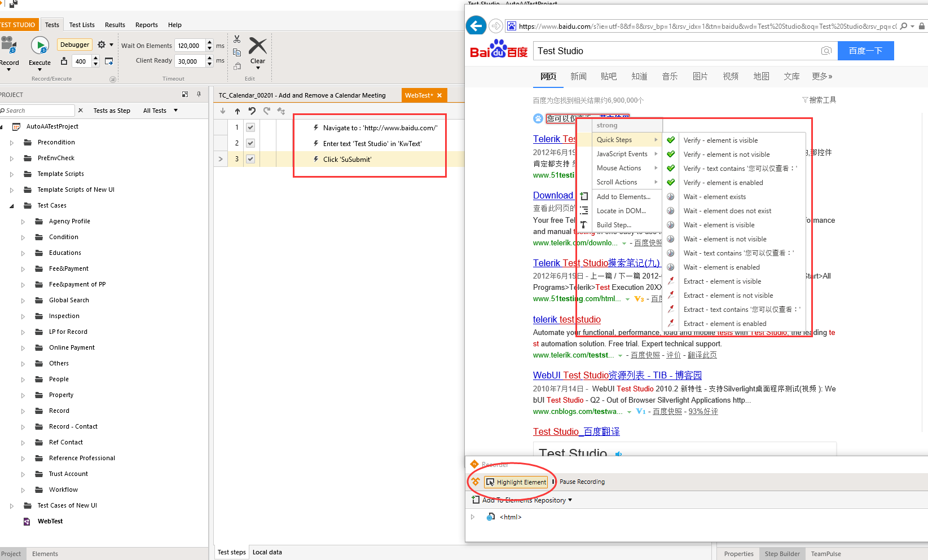Click the project Search field
928x560 pixels.
pos(37,111)
